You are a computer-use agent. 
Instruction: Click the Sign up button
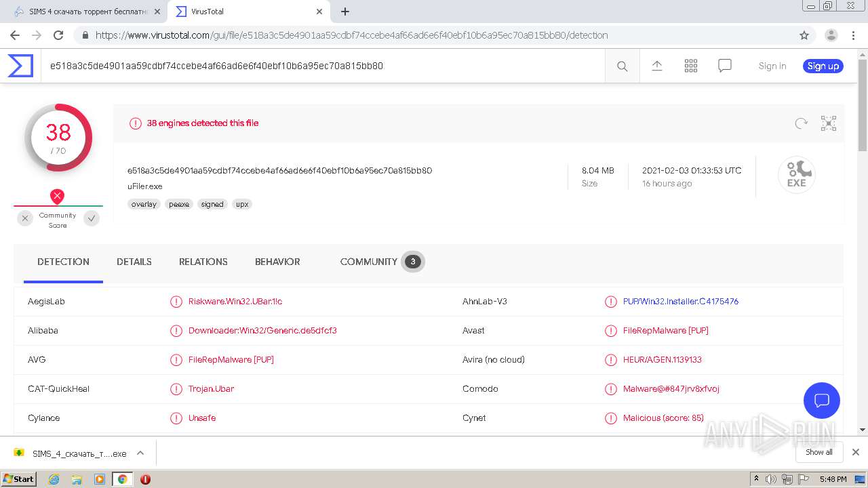click(823, 66)
